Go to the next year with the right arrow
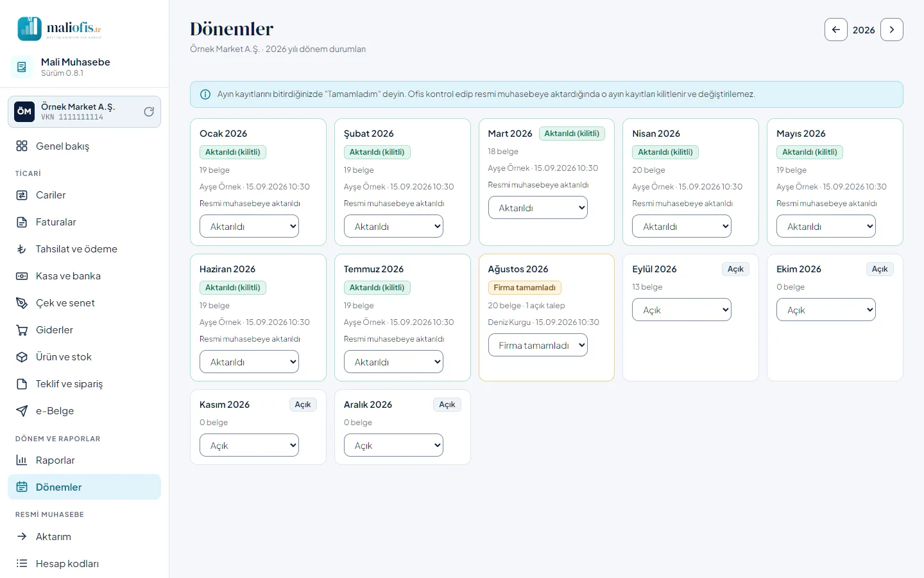This screenshot has width=924, height=578. [x=892, y=30]
